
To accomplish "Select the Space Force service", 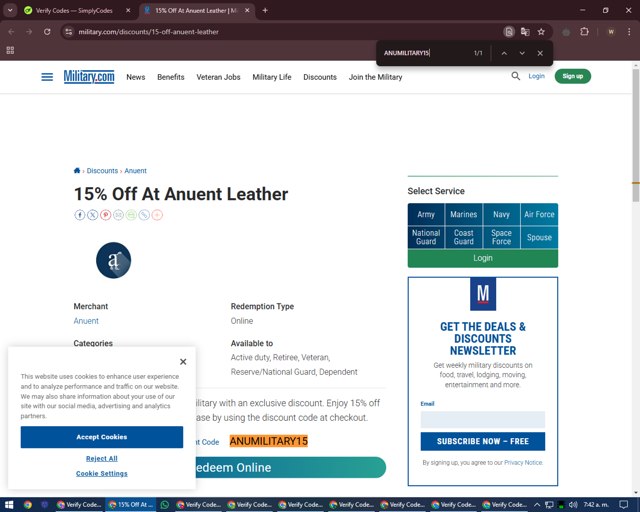I will point(501,237).
